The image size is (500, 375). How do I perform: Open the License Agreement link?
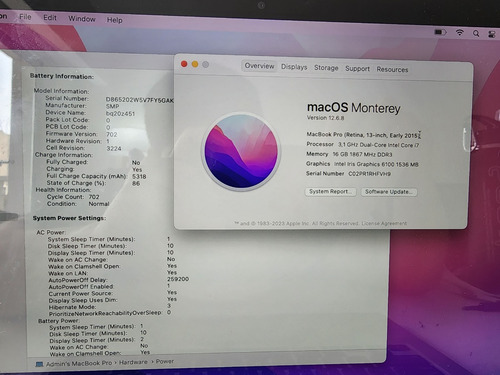pos(384,223)
